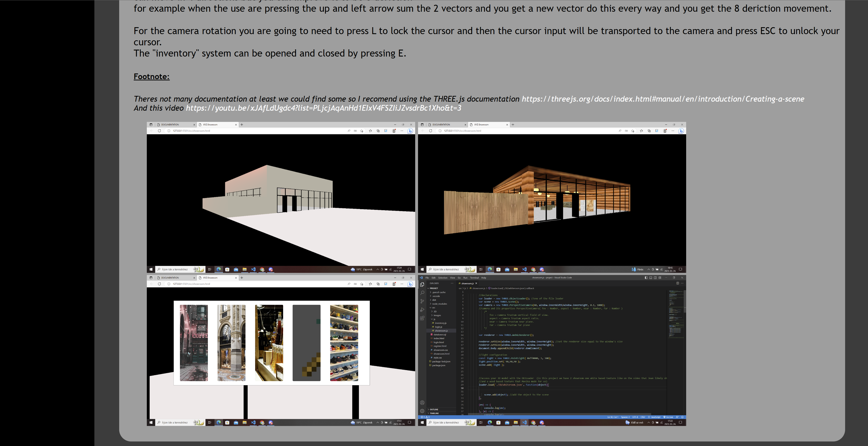
Task: Expand images folder in VS Code explorer
Action: 441,315
